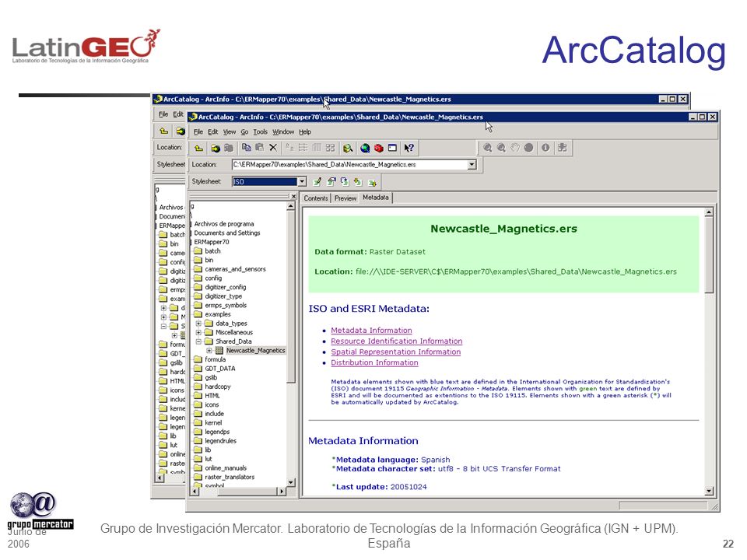Click the Create Thumbnail icon
747x560 pixels.
[563, 148]
